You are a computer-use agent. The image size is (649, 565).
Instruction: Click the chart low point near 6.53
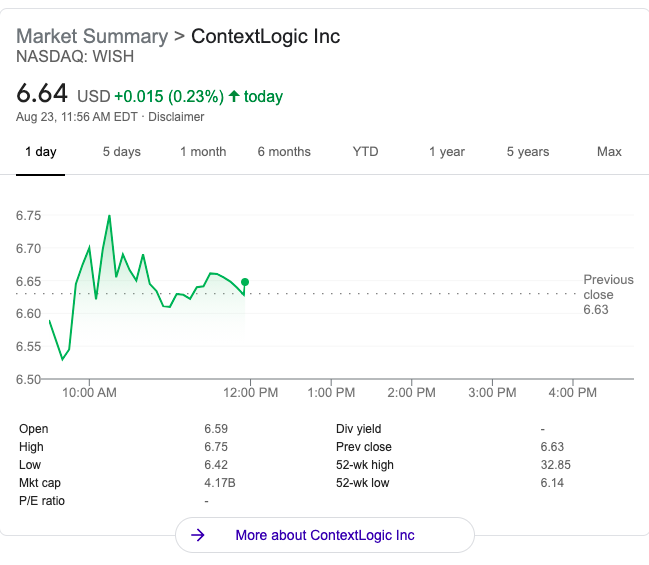(x=62, y=359)
